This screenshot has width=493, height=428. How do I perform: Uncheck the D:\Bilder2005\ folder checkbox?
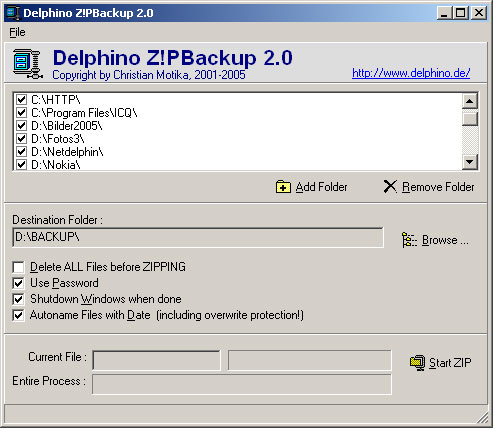pos(22,126)
